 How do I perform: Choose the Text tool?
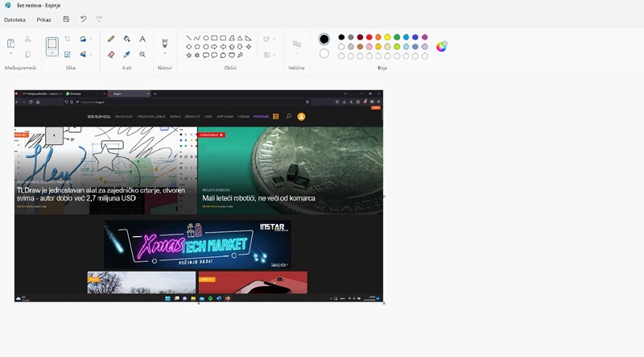pos(142,39)
